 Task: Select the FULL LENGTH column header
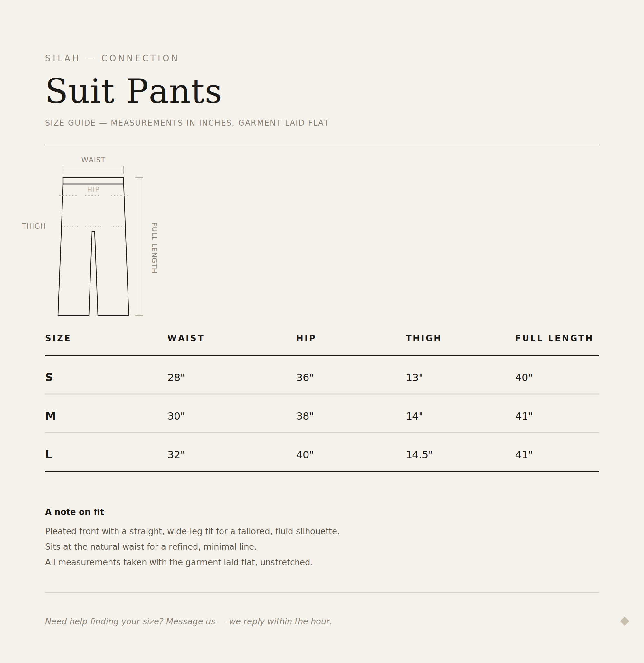click(554, 338)
